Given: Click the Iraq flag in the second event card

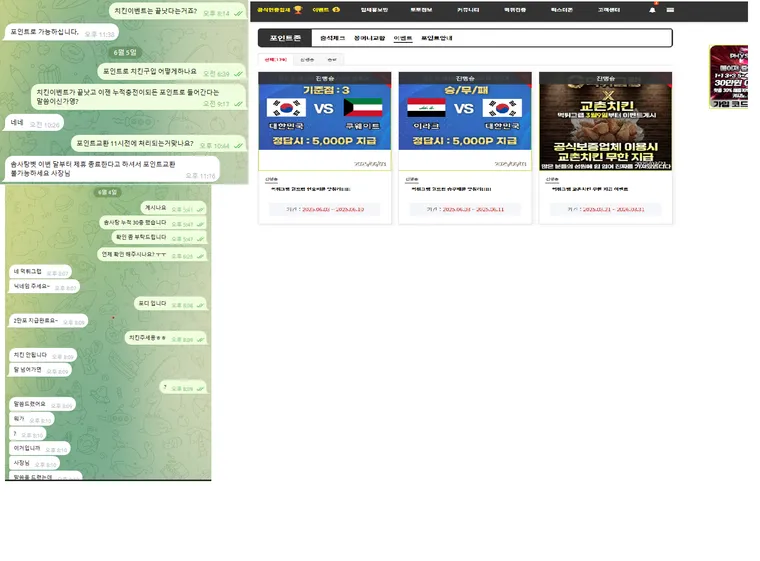Looking at the screenshot, I should tap(426, 108).
